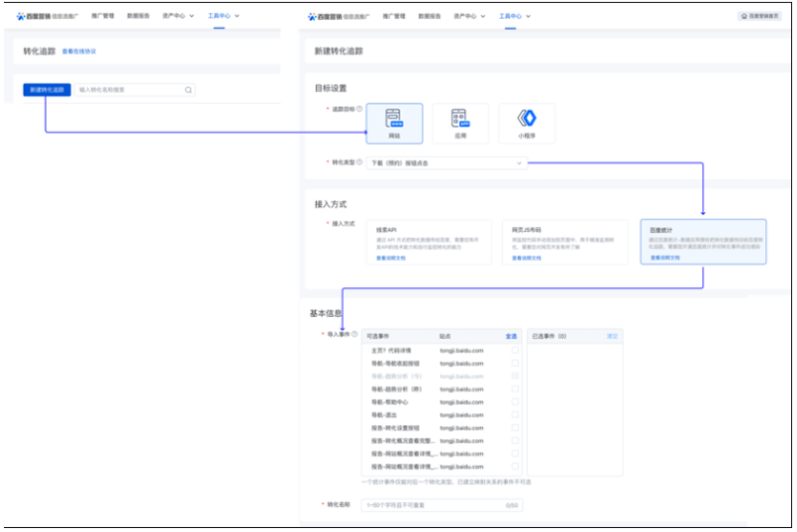This screenshot has height=532, width=797.
Task: Open 查看说明文档 under 百度统计
Action: pos(664,258)
